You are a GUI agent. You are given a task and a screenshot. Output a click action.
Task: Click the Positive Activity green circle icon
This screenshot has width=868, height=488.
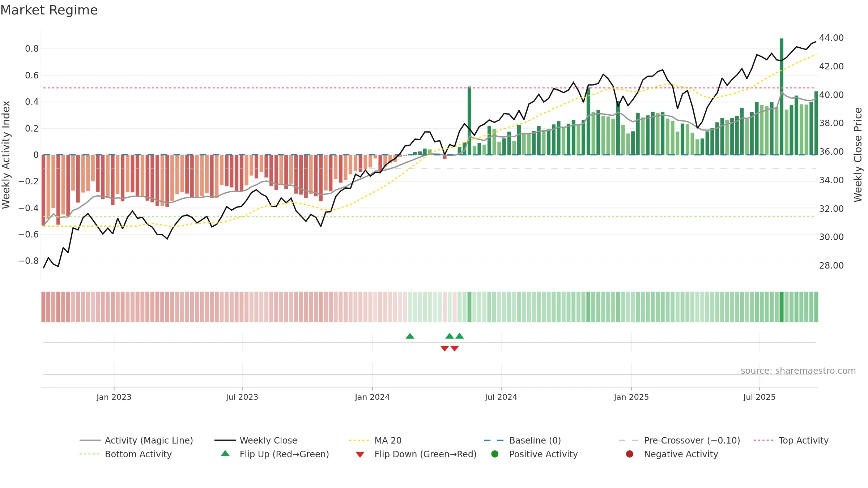coord(495,454)
